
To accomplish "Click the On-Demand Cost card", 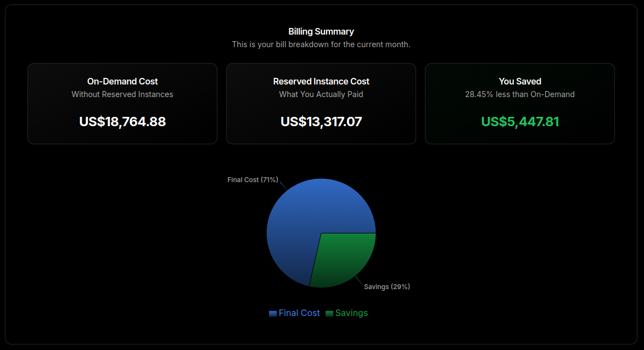I will pyautogui.click(x=122, y=103).
